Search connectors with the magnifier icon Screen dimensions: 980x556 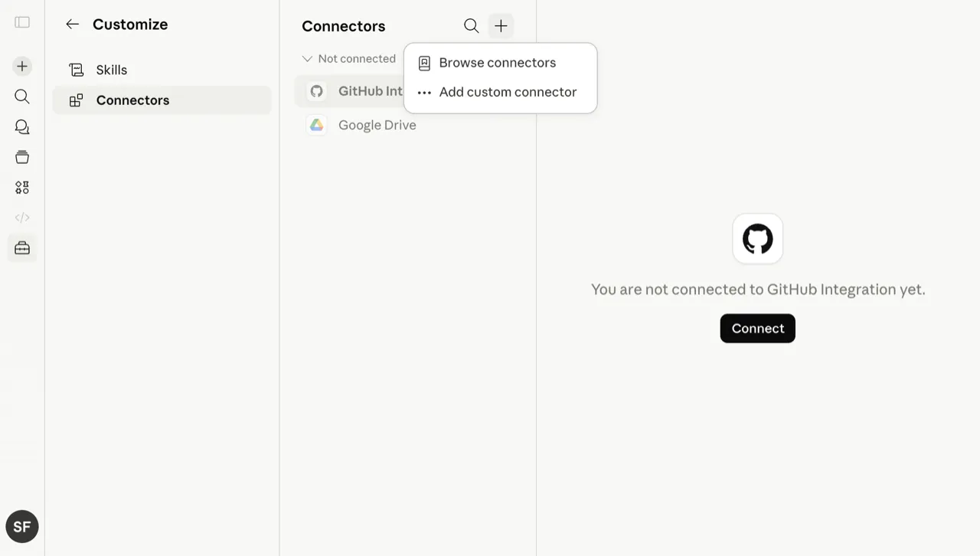472,26
